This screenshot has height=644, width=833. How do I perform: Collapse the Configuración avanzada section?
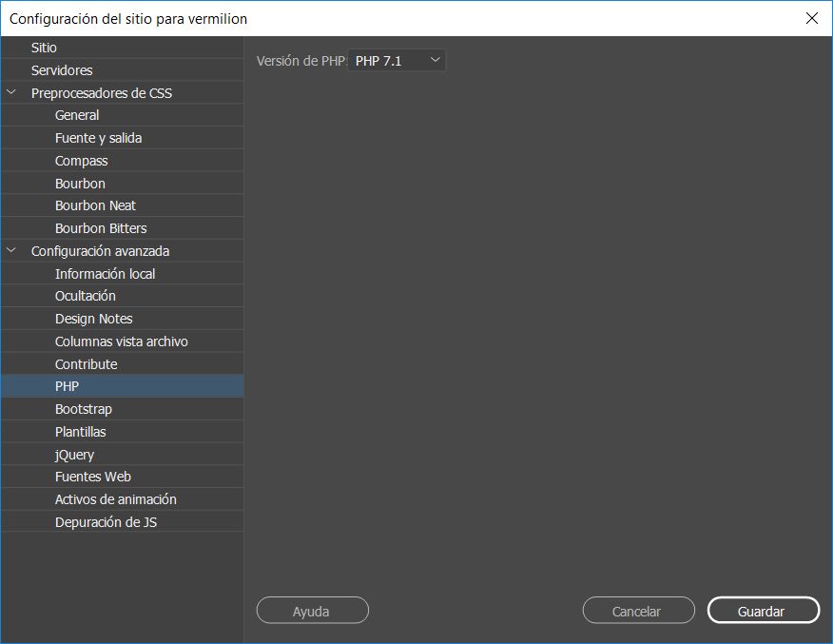click(x=11, y=250)
